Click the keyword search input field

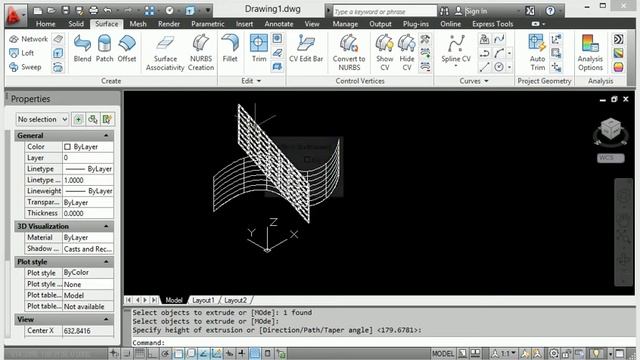click(x=384, y=11)
